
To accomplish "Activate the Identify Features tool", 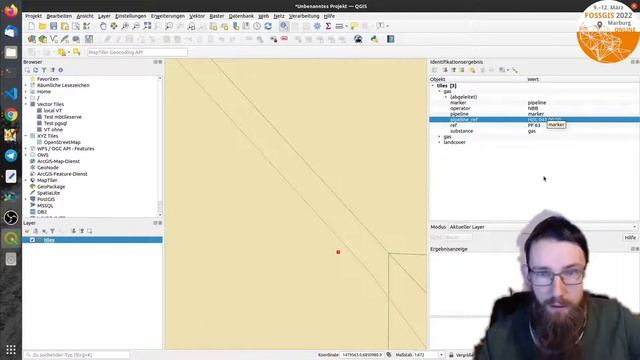I will click(284, 26).
